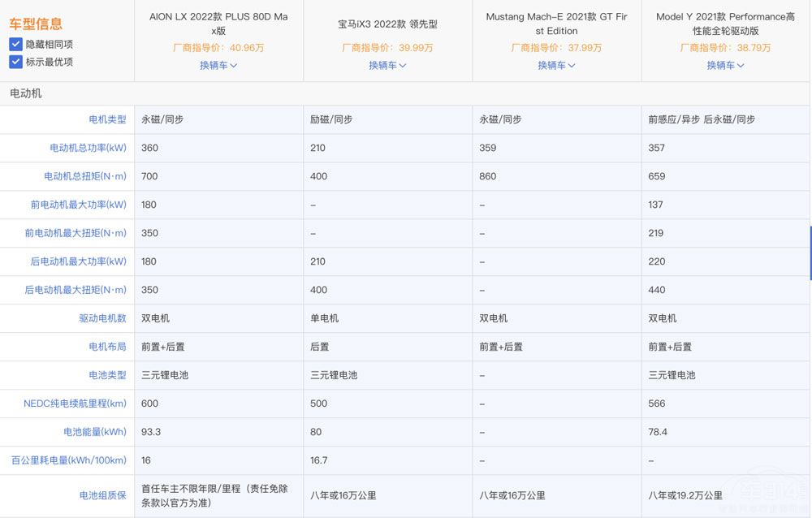Click the Model Y 2021款 Performance title
This screenshot has height=518, width=812.
725,24
